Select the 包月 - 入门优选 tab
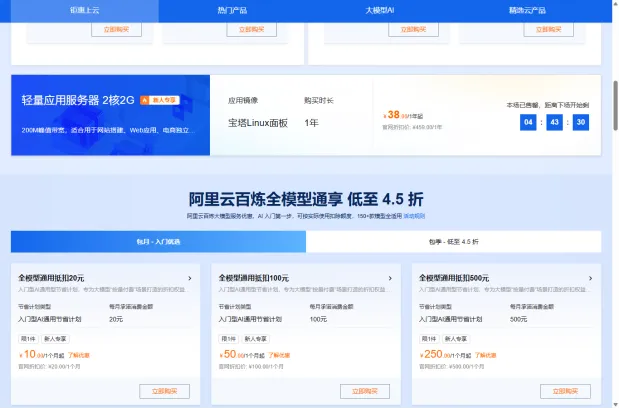The image size is (620, 409). tap(158, 242)
